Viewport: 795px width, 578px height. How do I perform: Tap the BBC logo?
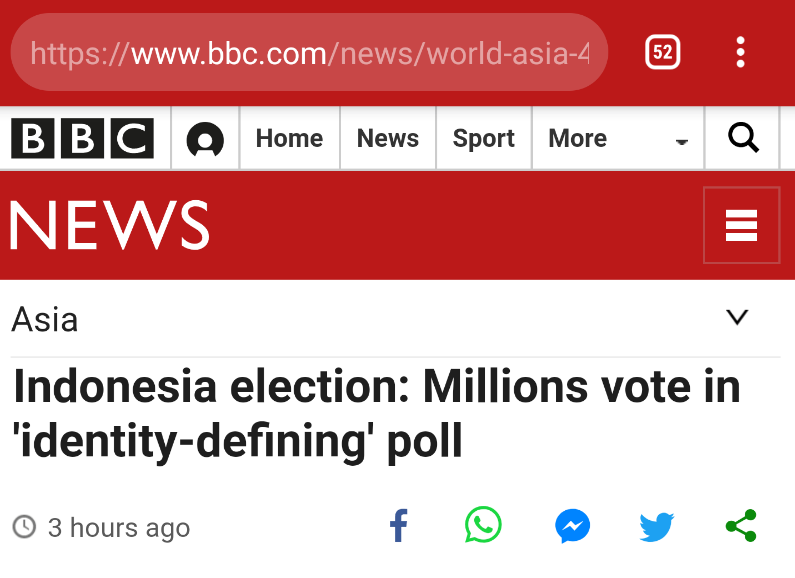83,138
